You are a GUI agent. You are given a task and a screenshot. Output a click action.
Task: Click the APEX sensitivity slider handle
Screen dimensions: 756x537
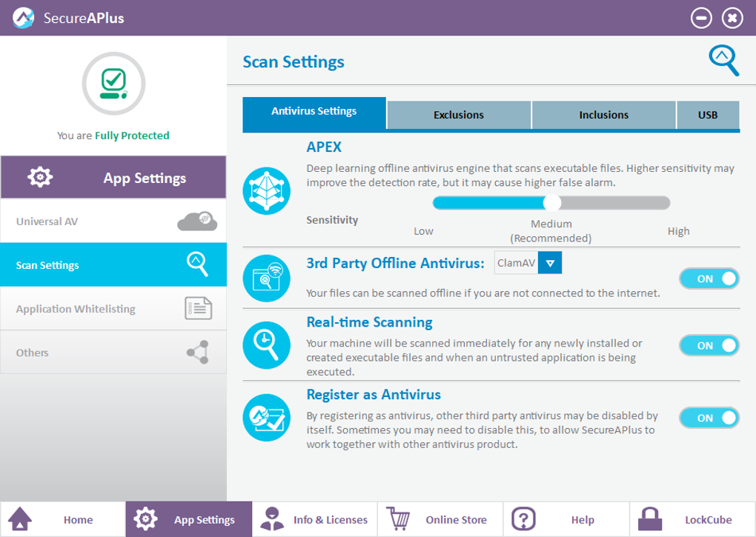552,203
